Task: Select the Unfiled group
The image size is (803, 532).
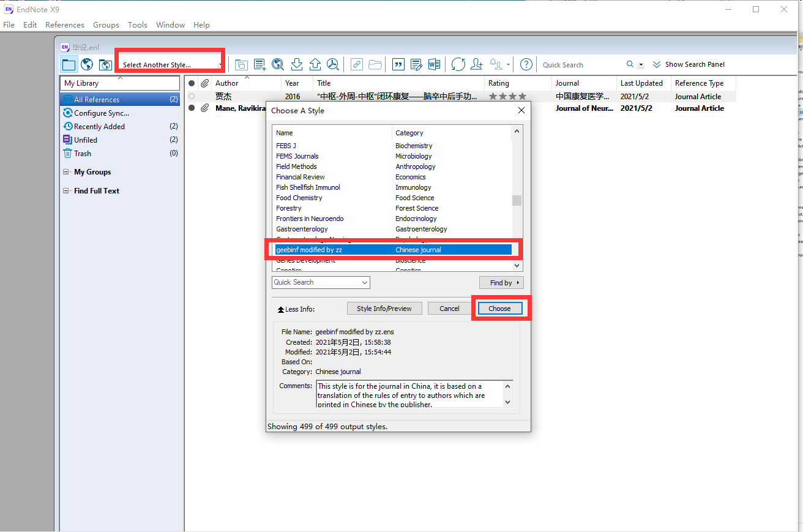Action: coord(120,140)
